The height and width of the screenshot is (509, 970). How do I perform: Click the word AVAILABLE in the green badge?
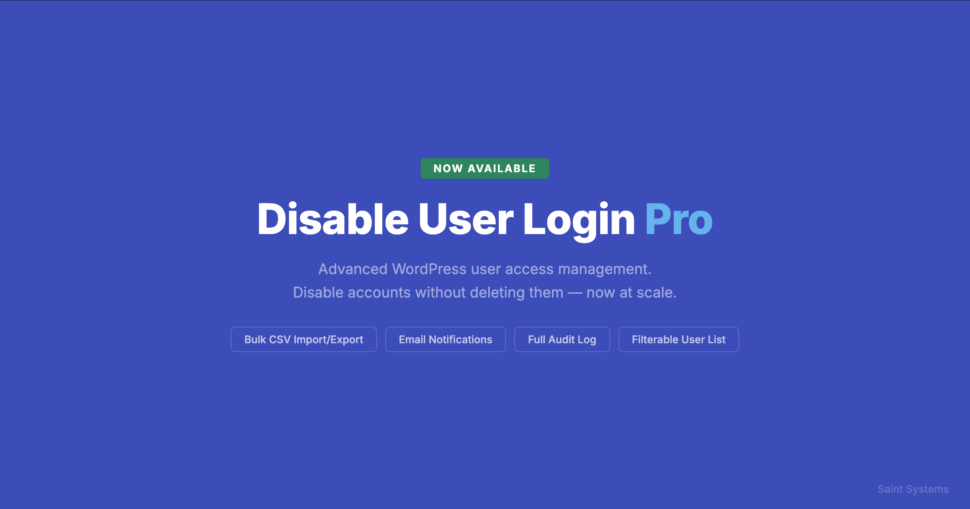tap(501, 168)
